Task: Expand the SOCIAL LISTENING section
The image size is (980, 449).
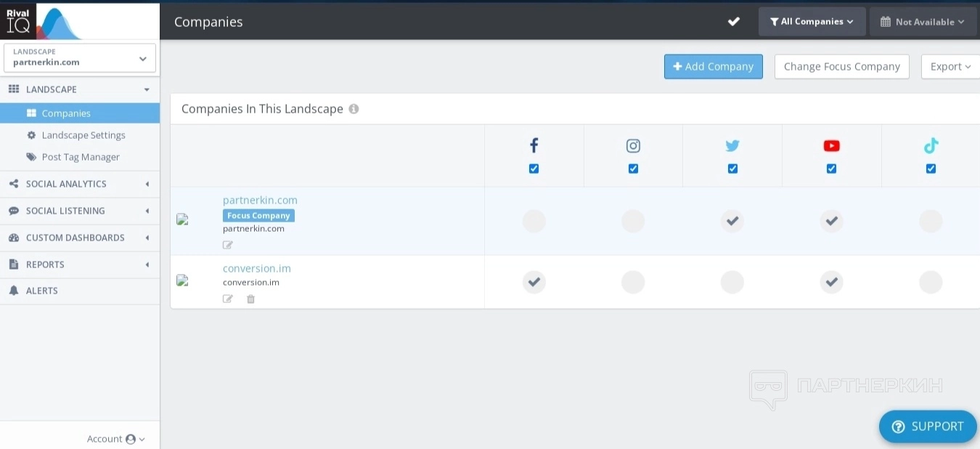Action: [80, 211]
